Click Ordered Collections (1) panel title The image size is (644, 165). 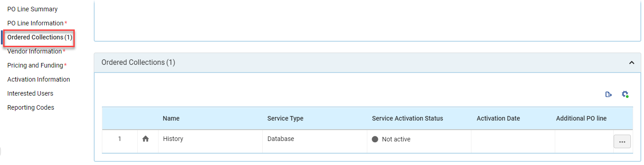point(138,63)
